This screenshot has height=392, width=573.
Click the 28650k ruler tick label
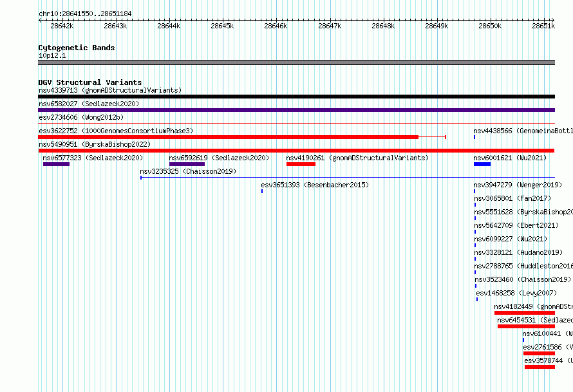pos(490,26)
